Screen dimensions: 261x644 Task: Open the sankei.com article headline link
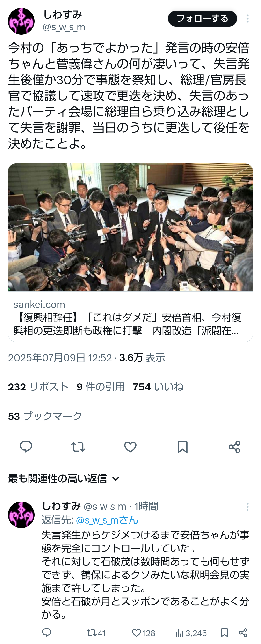point(127,324)
